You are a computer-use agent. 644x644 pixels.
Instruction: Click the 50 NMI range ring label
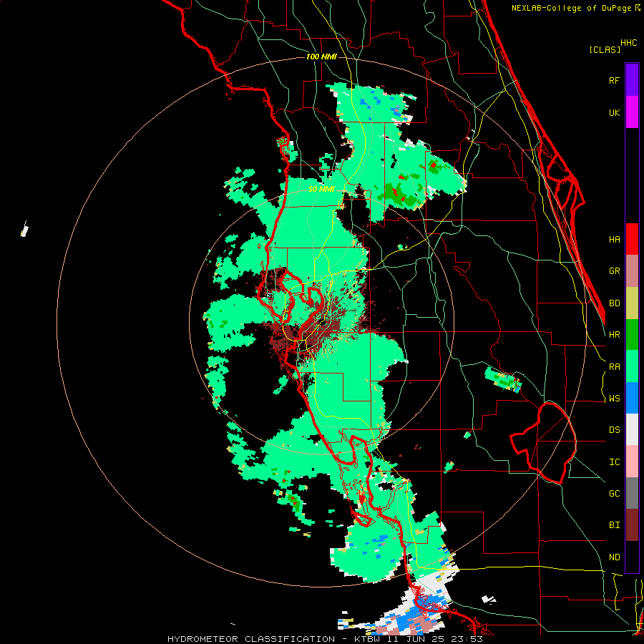point(321,189)
